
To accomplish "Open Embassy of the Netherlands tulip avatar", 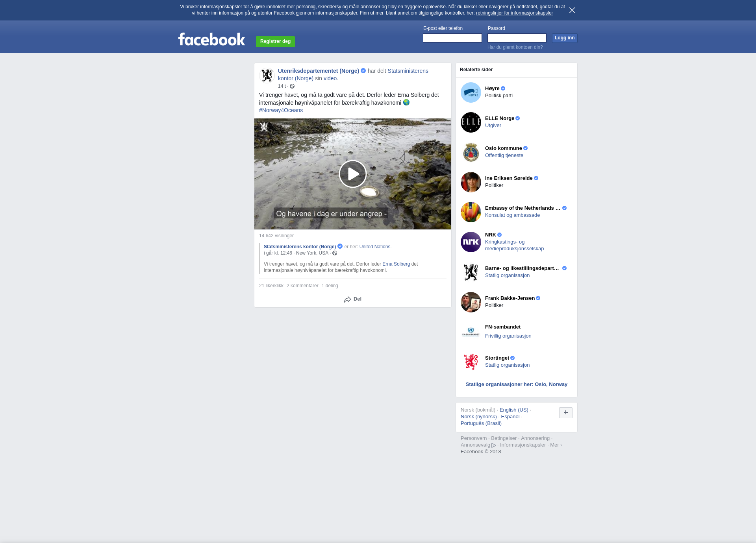I will (x=471, y=212).
